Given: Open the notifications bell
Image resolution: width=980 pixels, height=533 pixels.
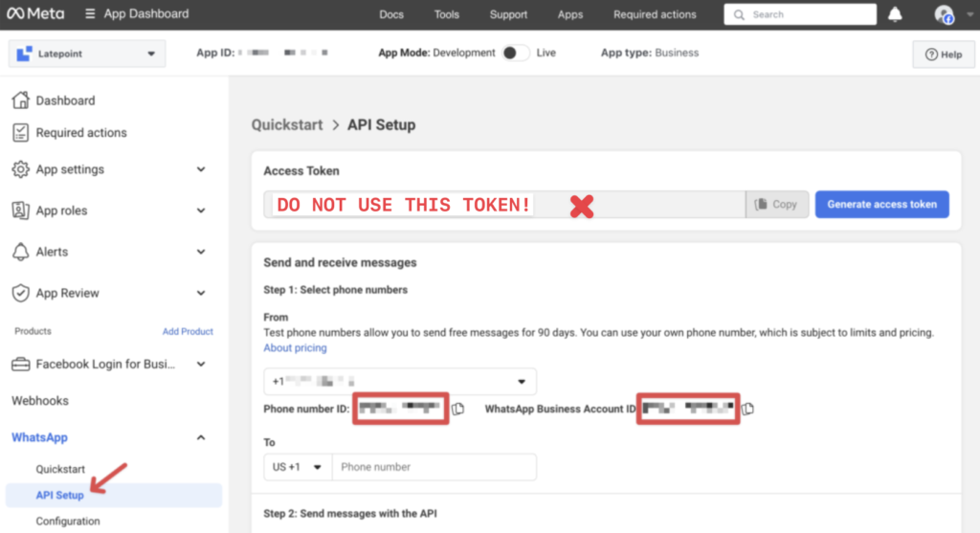Looking at the screenshot, I should 895,13.
